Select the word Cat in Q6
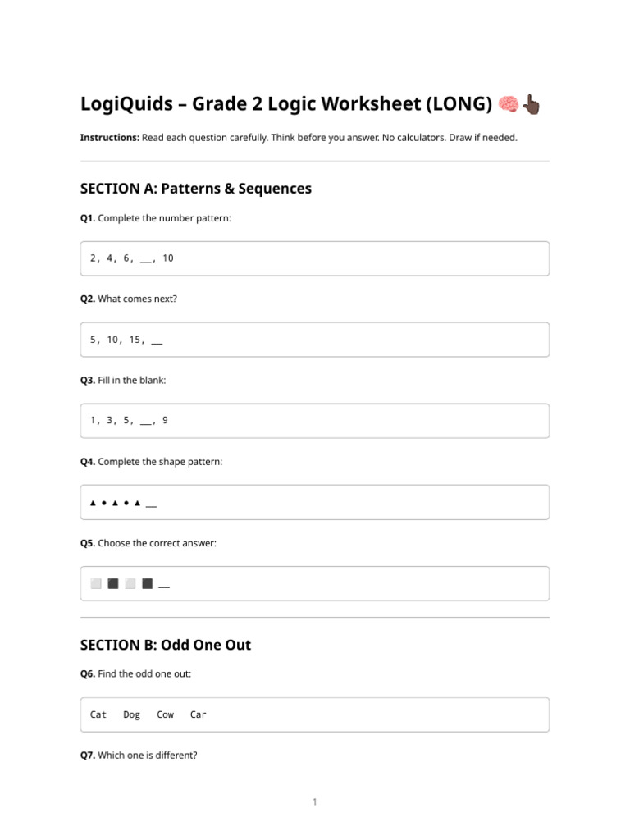Viewport: 630px width, 840px height. pyautogui.click(x=98, y=714)
